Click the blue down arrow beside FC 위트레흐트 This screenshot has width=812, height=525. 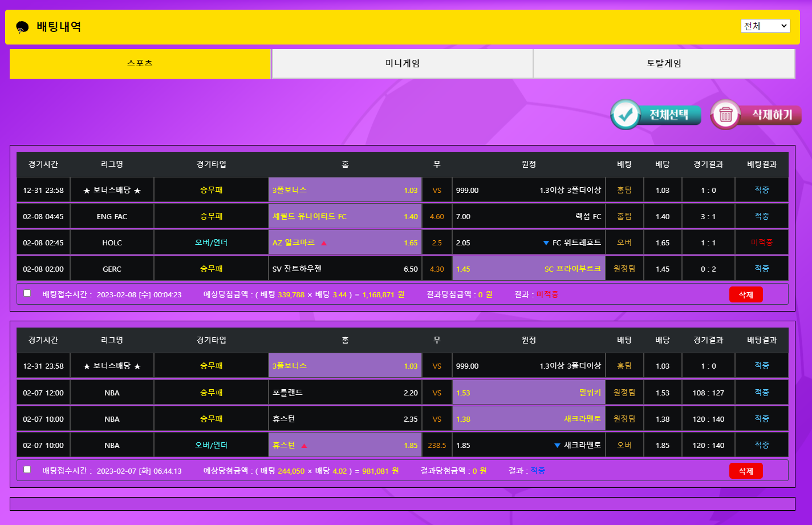(x=546, y=243)
